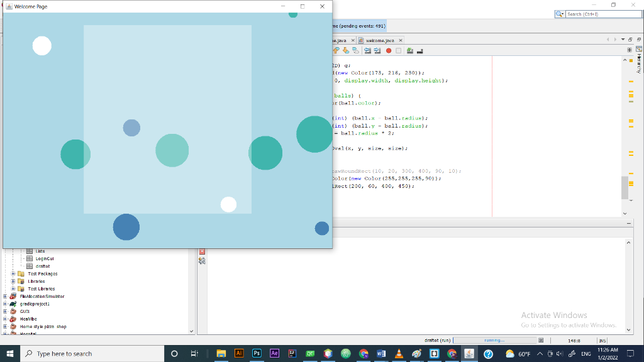The height and width of the screenshot is (362, 644).
Task: Switch to the other open .java tab
Action: (340, 40)
